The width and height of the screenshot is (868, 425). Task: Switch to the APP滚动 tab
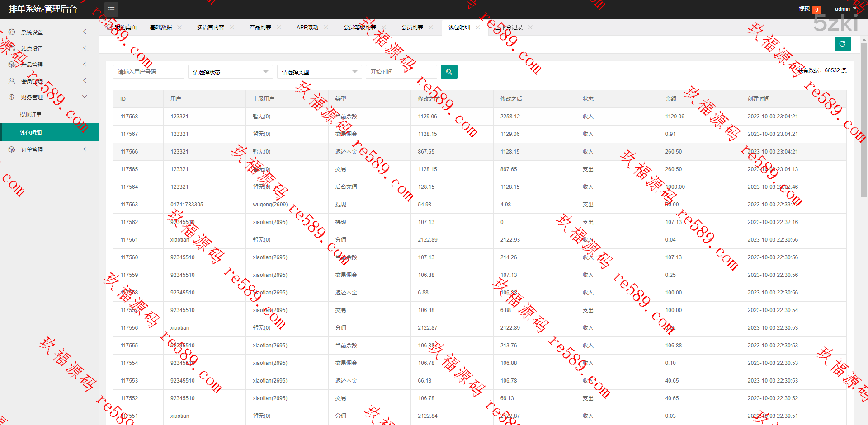[307, 28]
